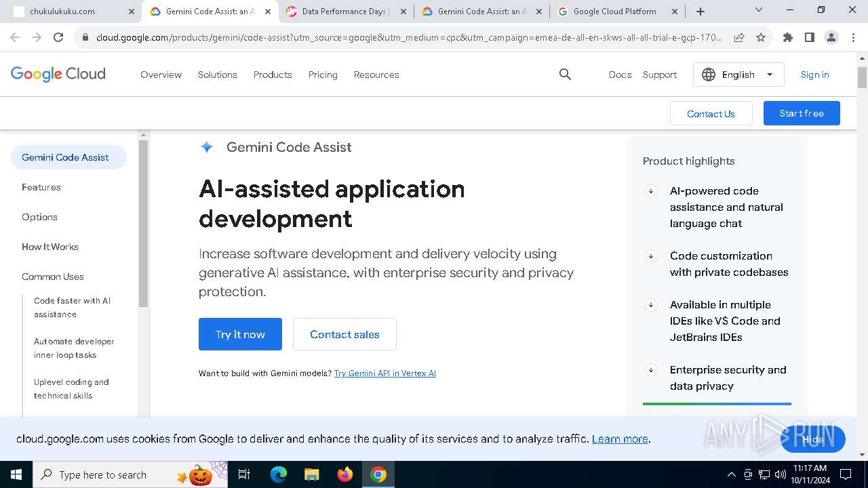Click the site info lock icon
This screenshot has height=488, width=868.
85,38
